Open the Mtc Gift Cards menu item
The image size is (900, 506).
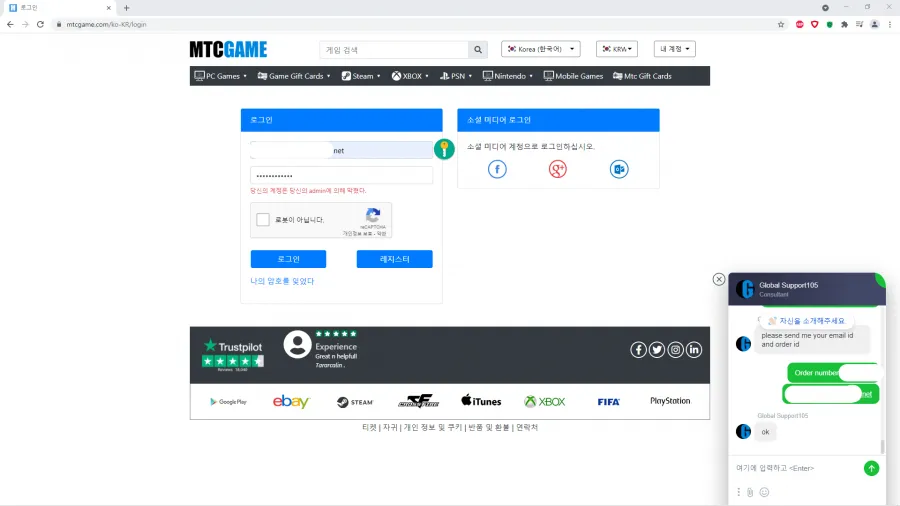pos(642,76)
